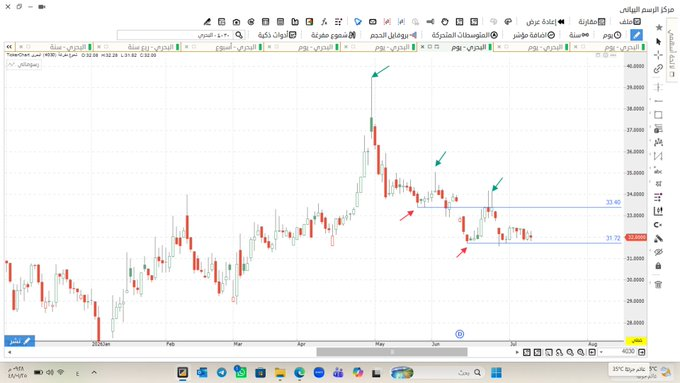Image resolution: width=680 pixels, height=383 pixels.
Task: Click the نشر publish button
Action: click(20, 341)
